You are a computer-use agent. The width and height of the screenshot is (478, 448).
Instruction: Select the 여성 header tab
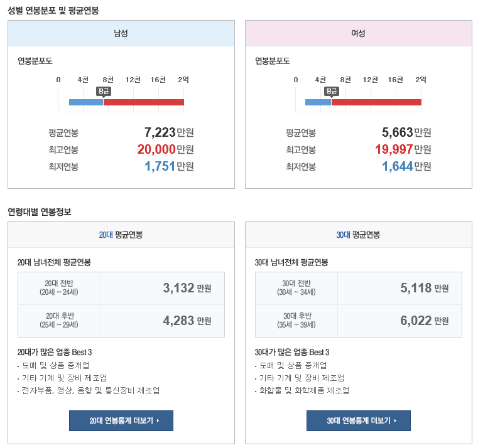pos(358,33)
